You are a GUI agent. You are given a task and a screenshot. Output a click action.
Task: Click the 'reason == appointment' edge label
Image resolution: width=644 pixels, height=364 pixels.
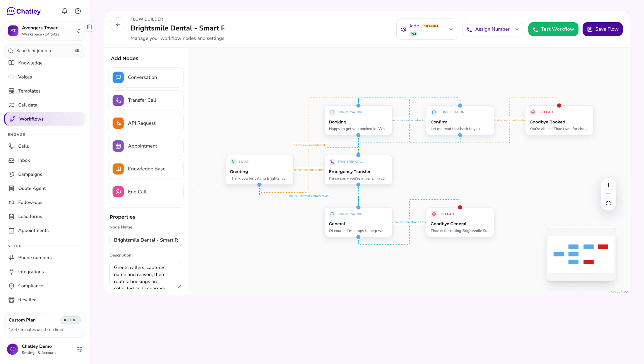(309, 145)
